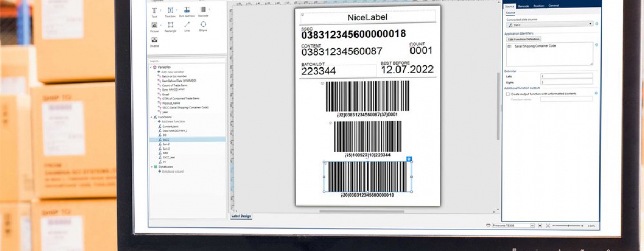
Task: Select the Picture tool
Action: tap(154, 26)
